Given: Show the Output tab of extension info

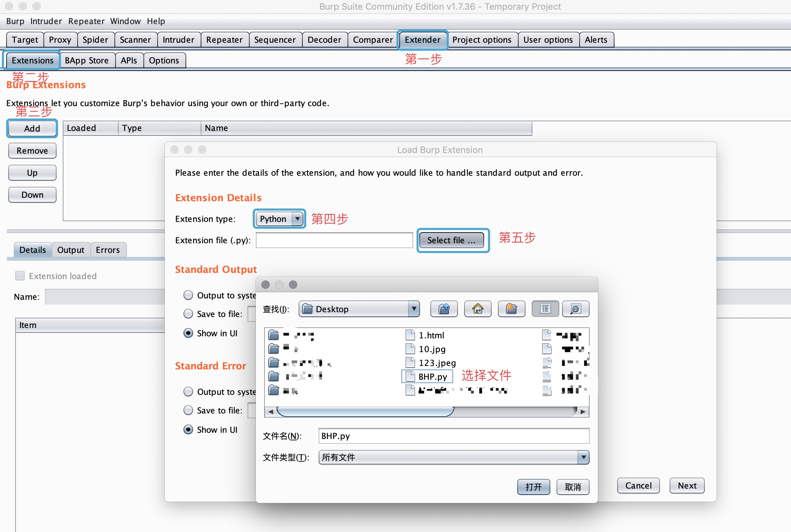Looking at the screenshot, I should click(71, 250).
